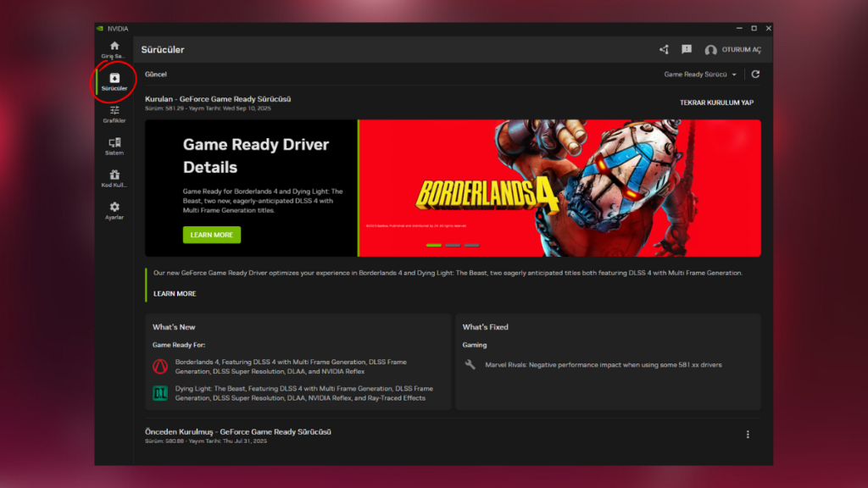Screen dimensions: 868x488
Task: Click the 'What's Fixed' heading
Action: coord(485,327)
